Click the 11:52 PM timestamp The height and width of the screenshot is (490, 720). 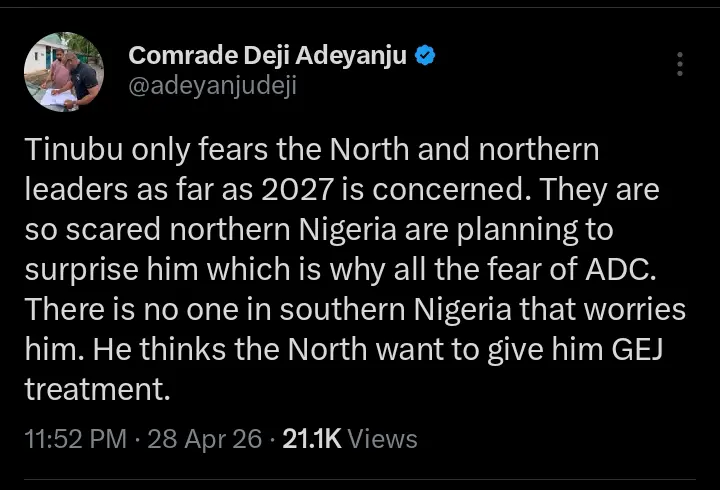[x=75, y=439]
